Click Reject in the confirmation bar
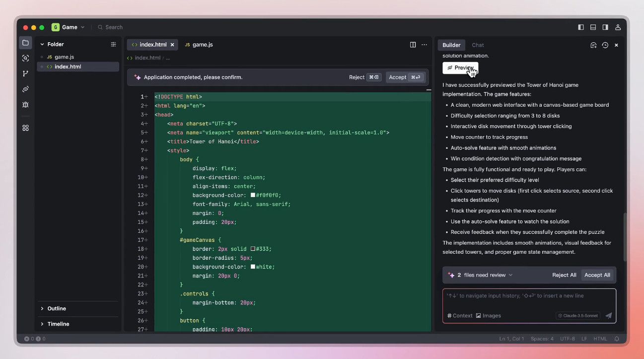The width and height of the screenshot is (644, 359). (x=357, y=77)
